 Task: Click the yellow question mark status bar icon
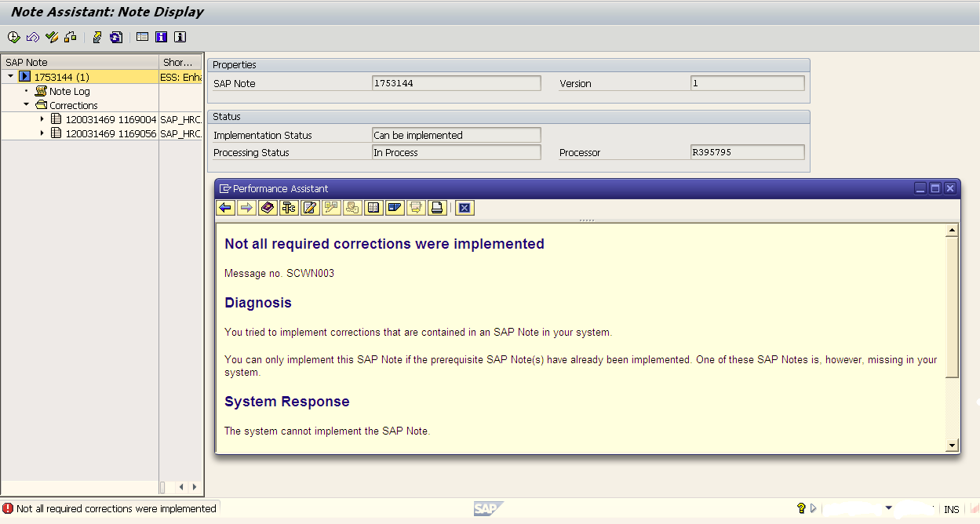[x=801, y=508]
